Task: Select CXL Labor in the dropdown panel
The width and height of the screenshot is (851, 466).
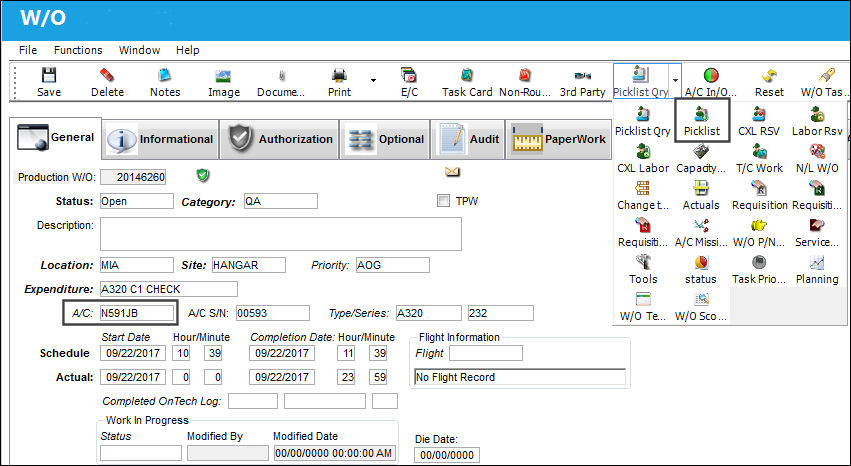Action: point(643,158)
